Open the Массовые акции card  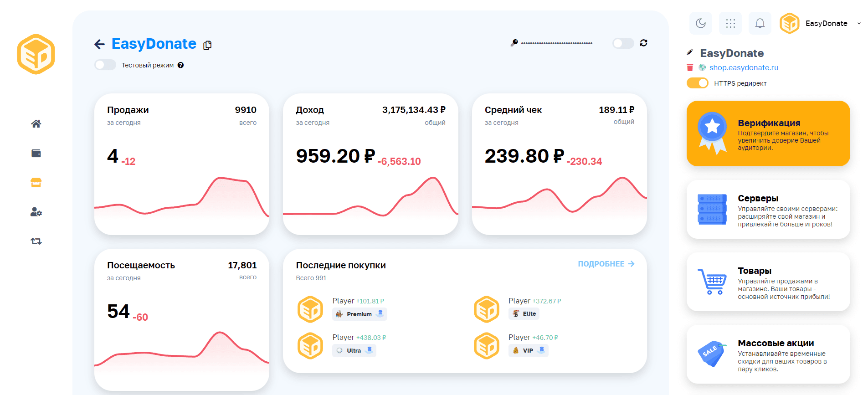click(768, 354)
